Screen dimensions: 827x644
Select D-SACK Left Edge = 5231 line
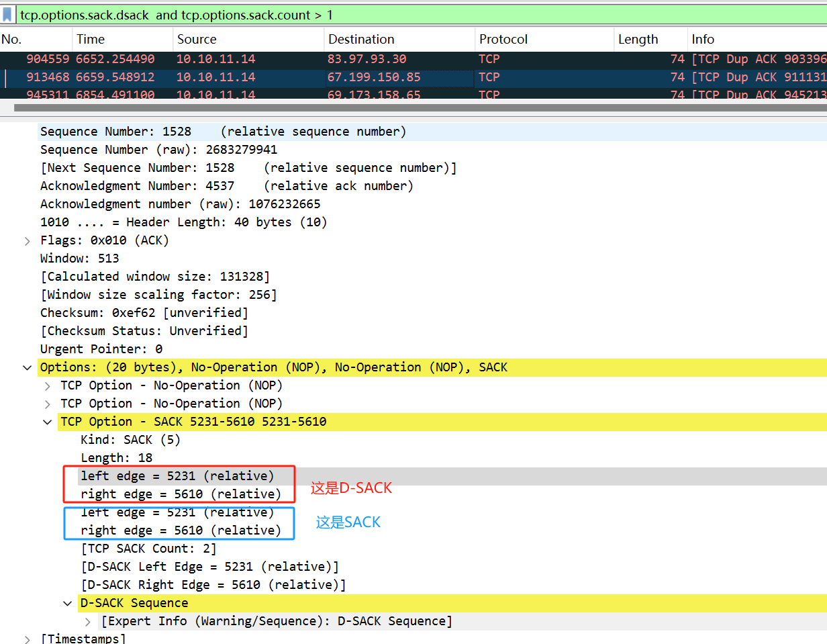[x=209, y=567]
